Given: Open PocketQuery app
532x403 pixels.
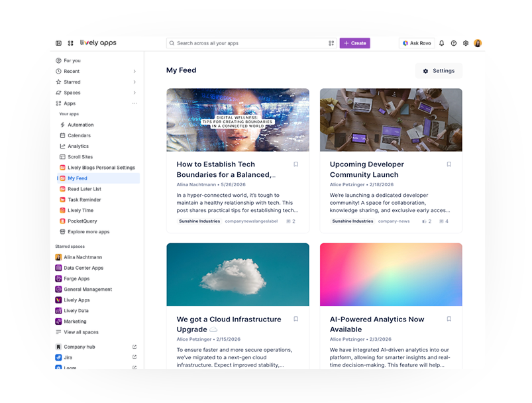Looking at the screenshot, I should pos(99,221).
